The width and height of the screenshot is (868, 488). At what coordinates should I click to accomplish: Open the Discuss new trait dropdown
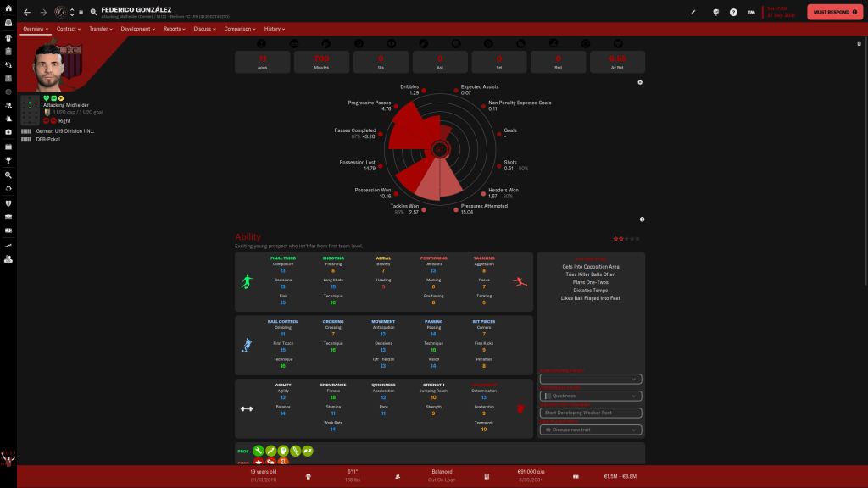pos(590,430)
